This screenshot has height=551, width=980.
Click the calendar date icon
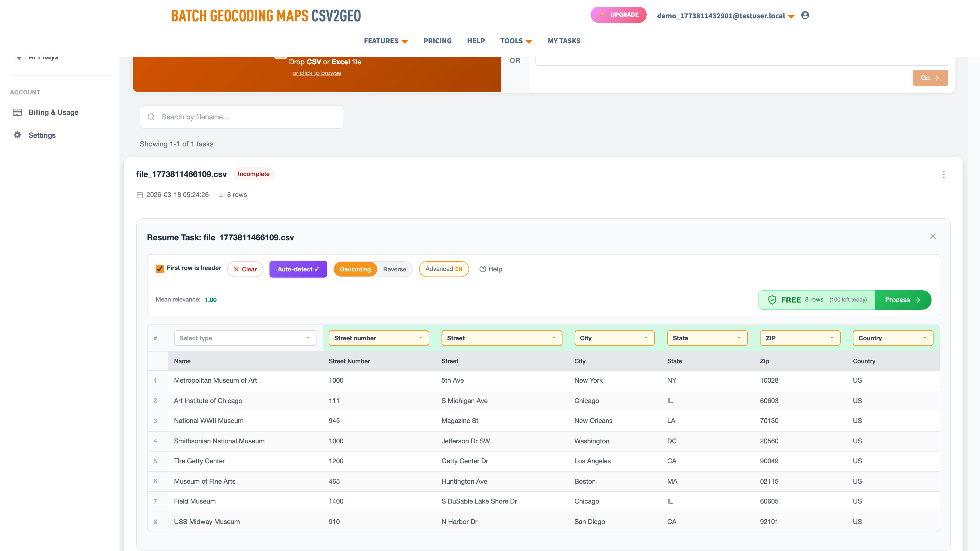point(140,195)
